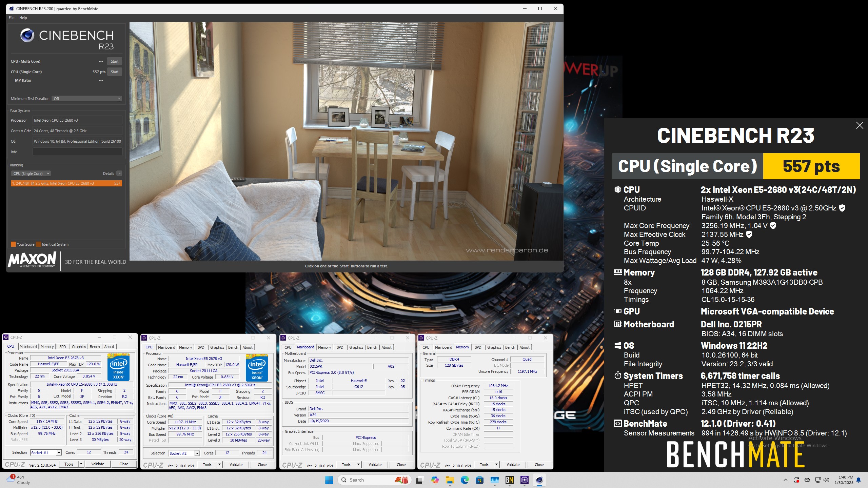Switch to Mainboard tab in first CPU-Z window
This screenshot has height=488, width=868.
[x=28, y=347]
